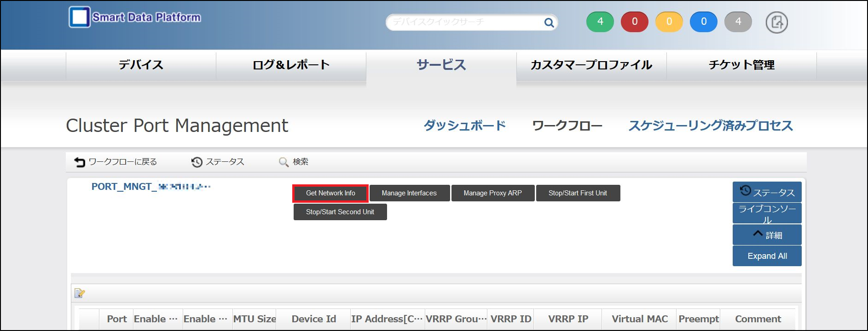Viewport: 868px width, 331px height.
Task: Click the Smart Data Platform logo icon
Action: click(x=80, y=17)
